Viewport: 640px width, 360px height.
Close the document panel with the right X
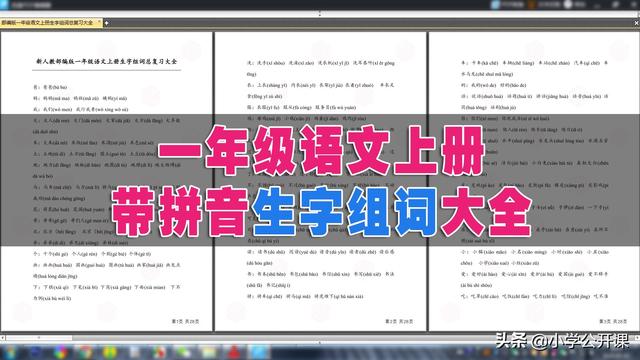(636, 23)
